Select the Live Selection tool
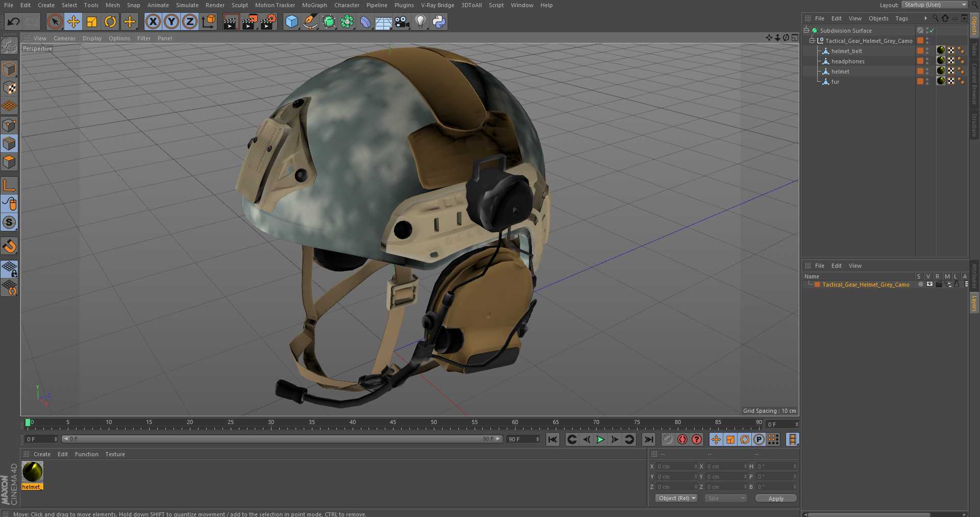Image resolution: width=980 pixels, height=517 pixels. tap(55, 21)
